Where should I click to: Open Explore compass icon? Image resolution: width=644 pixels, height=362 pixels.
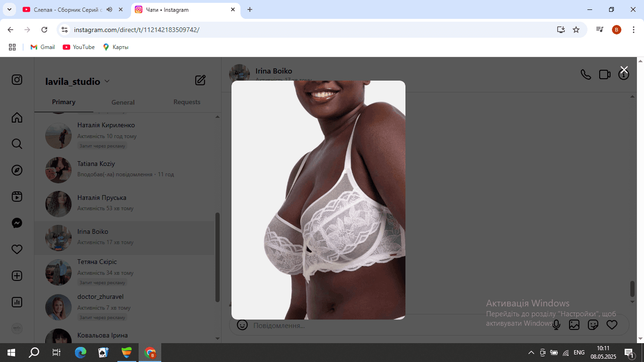tap(17, 170)
